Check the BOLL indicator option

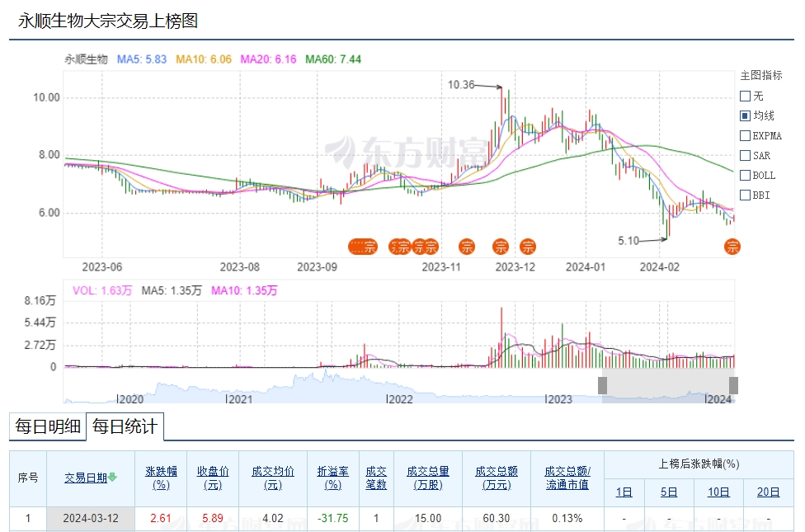(746, 175)
